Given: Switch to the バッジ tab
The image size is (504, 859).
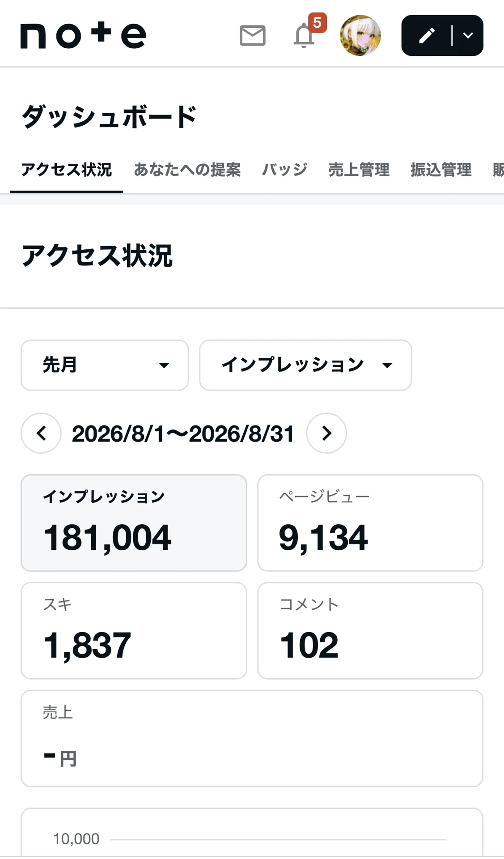Looking at the screenshot, I should [x=284, y=170].
